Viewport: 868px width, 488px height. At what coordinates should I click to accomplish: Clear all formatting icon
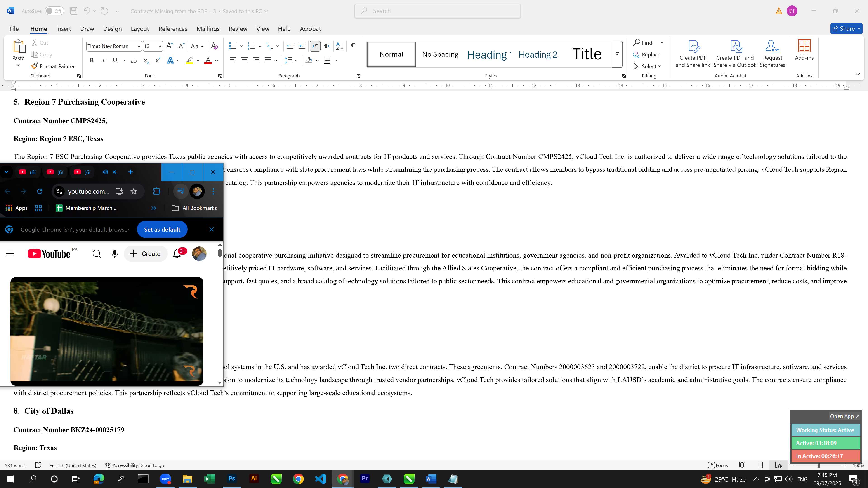(x=214, y=46)
